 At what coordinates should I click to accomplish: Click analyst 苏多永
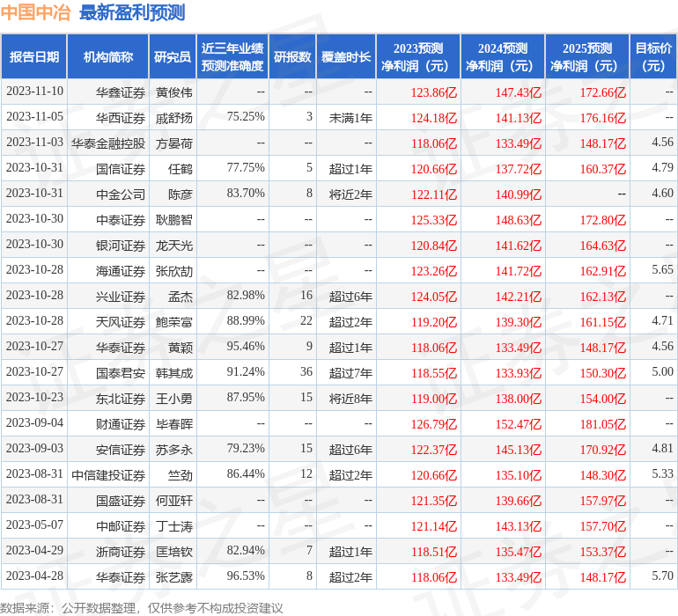[173, 450]
